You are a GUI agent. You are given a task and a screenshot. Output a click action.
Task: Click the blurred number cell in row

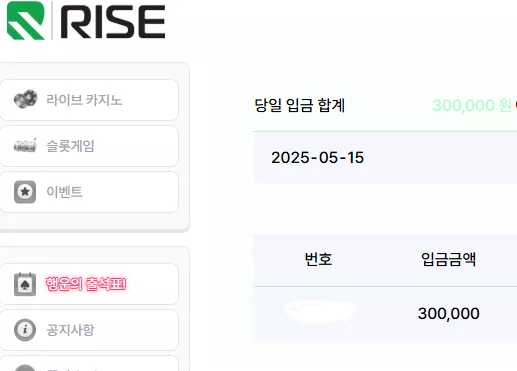319,311
